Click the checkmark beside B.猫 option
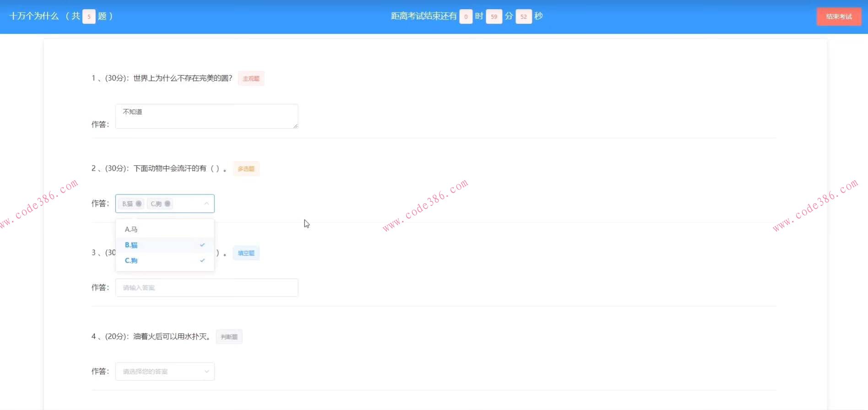This screenshot has height=410, width=868. 202,245
